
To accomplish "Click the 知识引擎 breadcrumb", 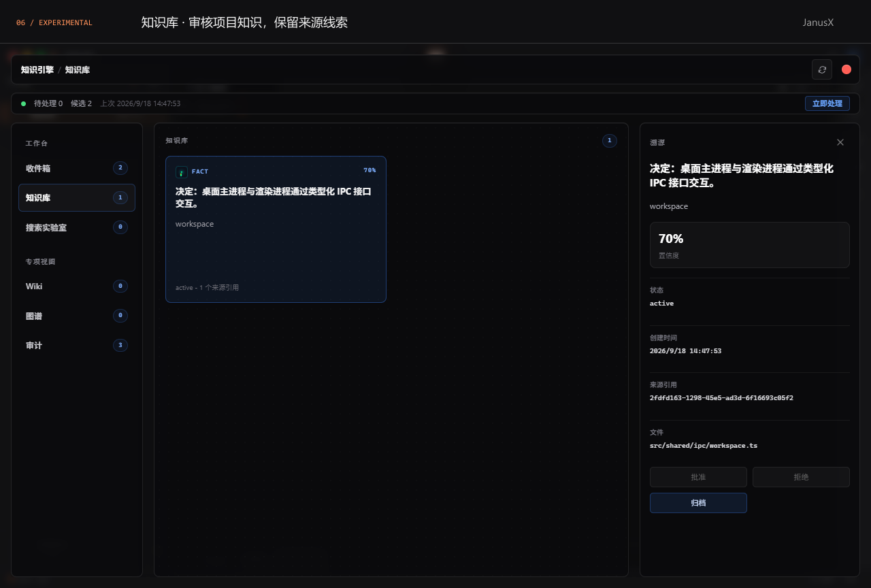I will 37,69.
